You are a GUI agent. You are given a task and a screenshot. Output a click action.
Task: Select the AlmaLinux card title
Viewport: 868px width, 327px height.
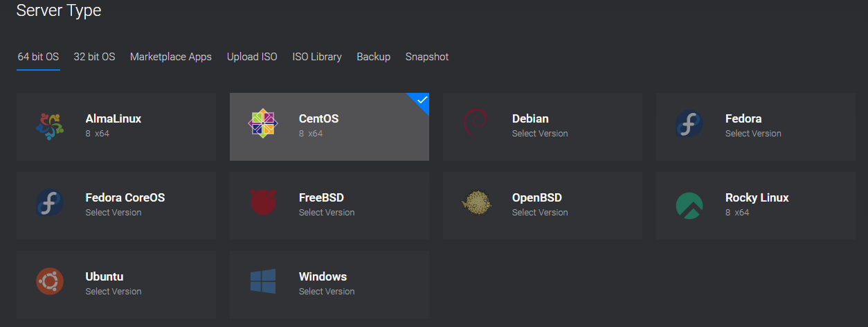(x=114, y=118)
